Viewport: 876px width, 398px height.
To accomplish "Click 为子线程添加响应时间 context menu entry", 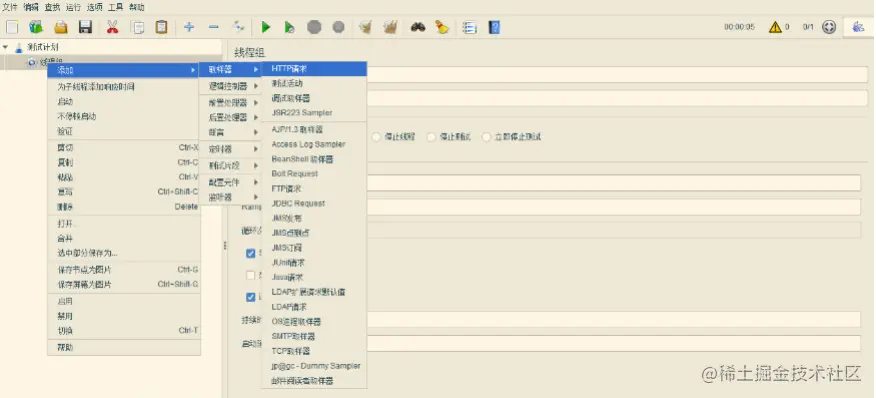I will coord(124,87).
